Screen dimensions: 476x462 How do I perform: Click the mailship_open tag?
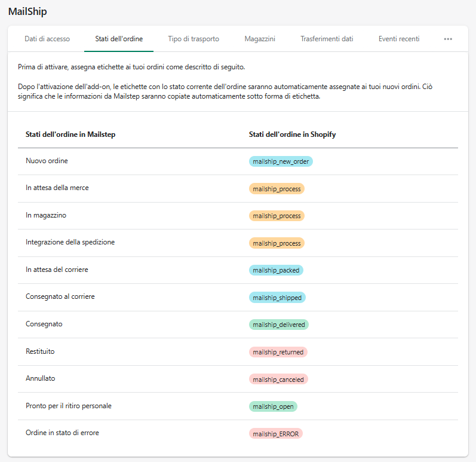pyautogui.click(x=273, y=406)
